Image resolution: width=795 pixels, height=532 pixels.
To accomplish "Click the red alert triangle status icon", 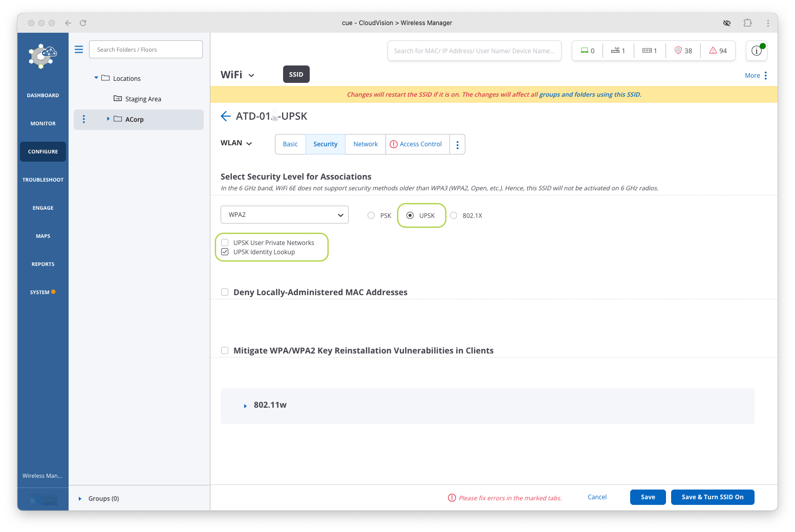I will point(713,51).
